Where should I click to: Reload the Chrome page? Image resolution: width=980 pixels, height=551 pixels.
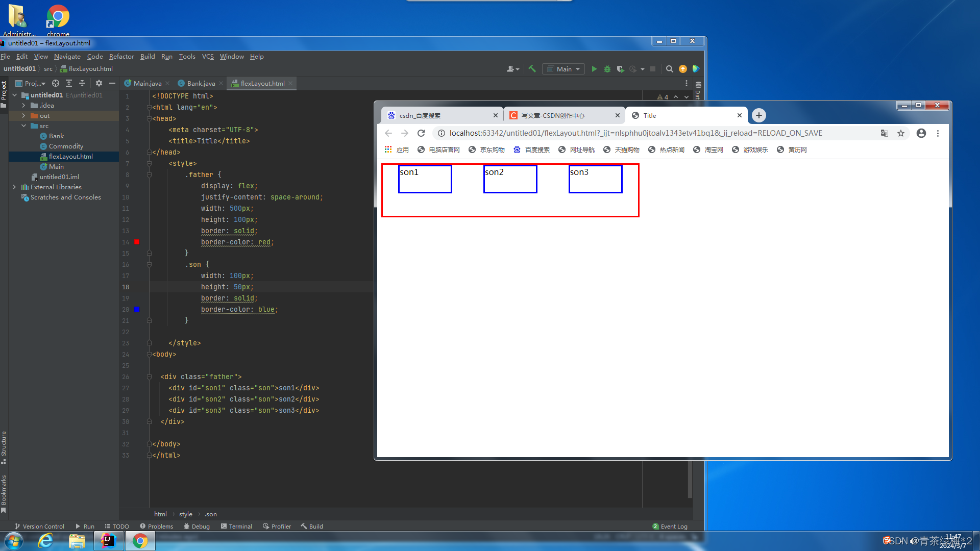(x=421, y=133)
